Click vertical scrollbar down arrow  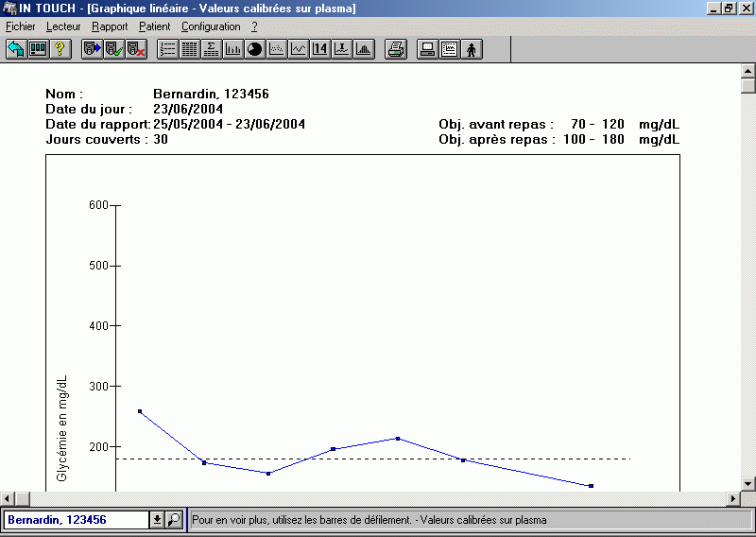[747, 483]
